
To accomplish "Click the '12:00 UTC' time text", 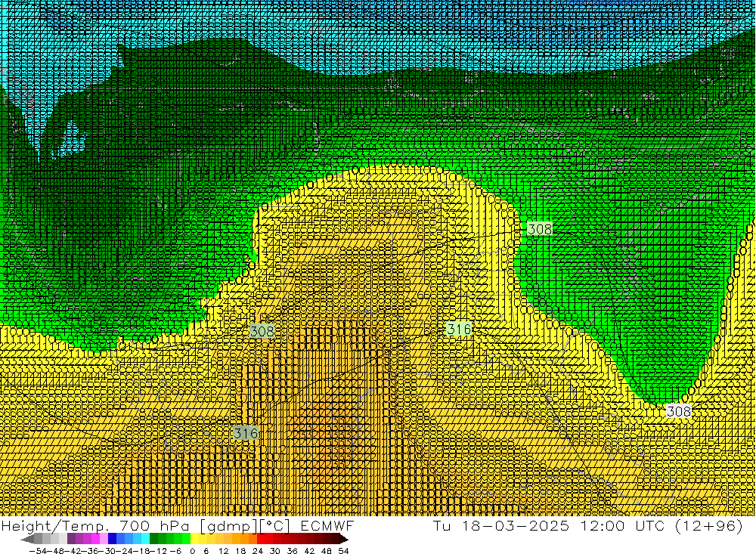I will tap(623, 525).
